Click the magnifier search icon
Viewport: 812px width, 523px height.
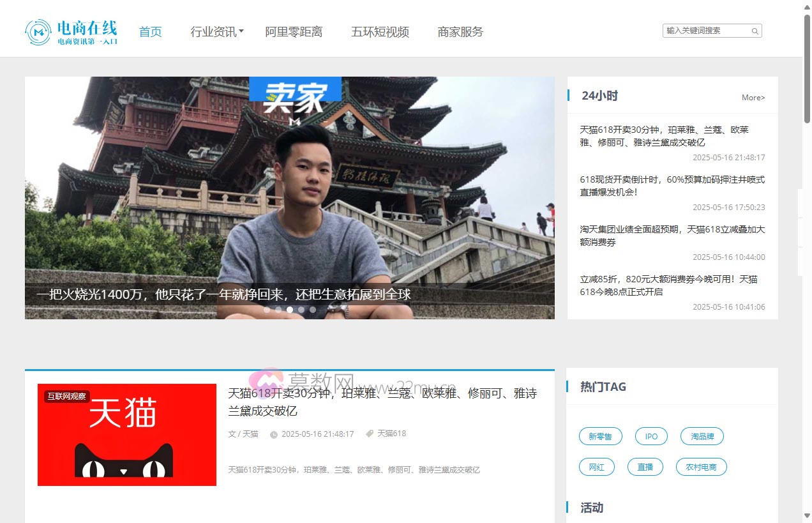click(x=755, y=31)
